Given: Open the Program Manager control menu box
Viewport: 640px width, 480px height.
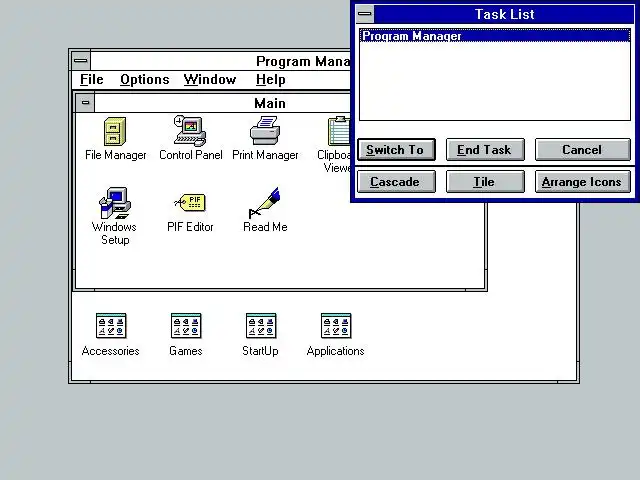Looking at the screenshot, I should point(80,61).
